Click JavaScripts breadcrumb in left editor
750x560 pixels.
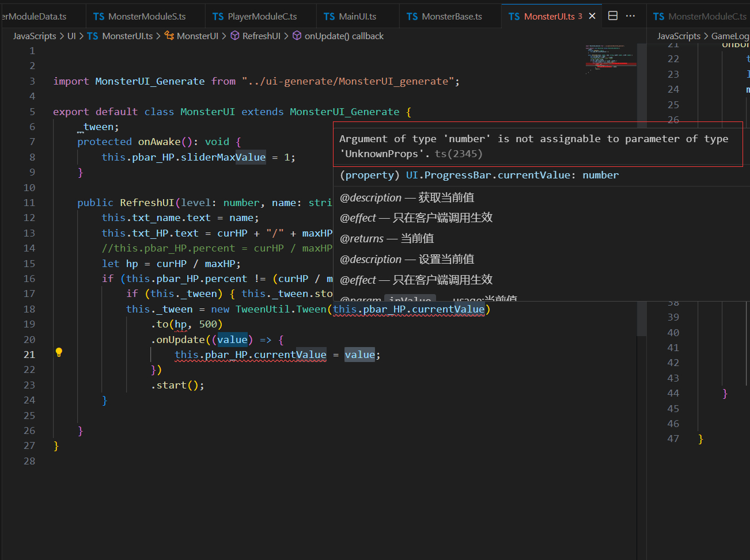click(35, 36)
